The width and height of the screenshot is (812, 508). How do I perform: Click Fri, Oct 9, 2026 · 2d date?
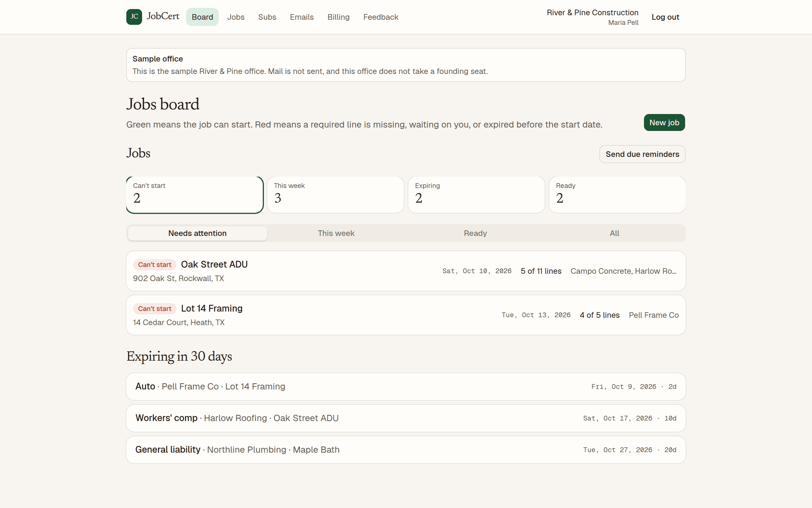pos(634,387)
